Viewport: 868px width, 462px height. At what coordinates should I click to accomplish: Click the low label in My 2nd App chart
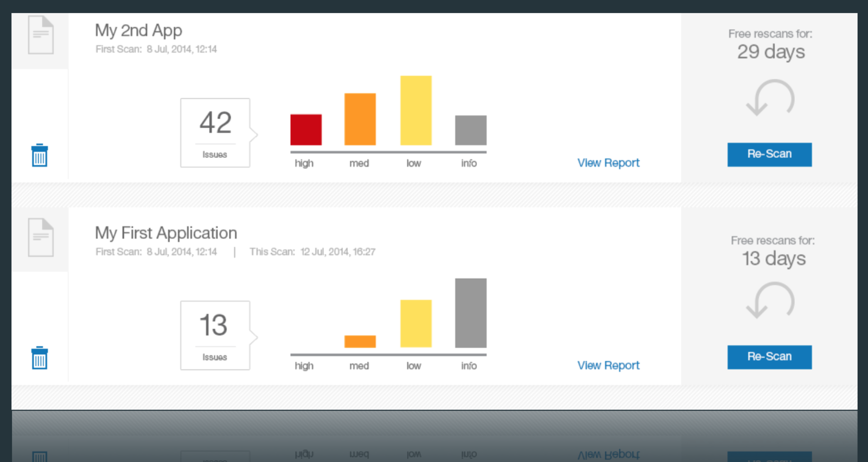tap(414, 163)
